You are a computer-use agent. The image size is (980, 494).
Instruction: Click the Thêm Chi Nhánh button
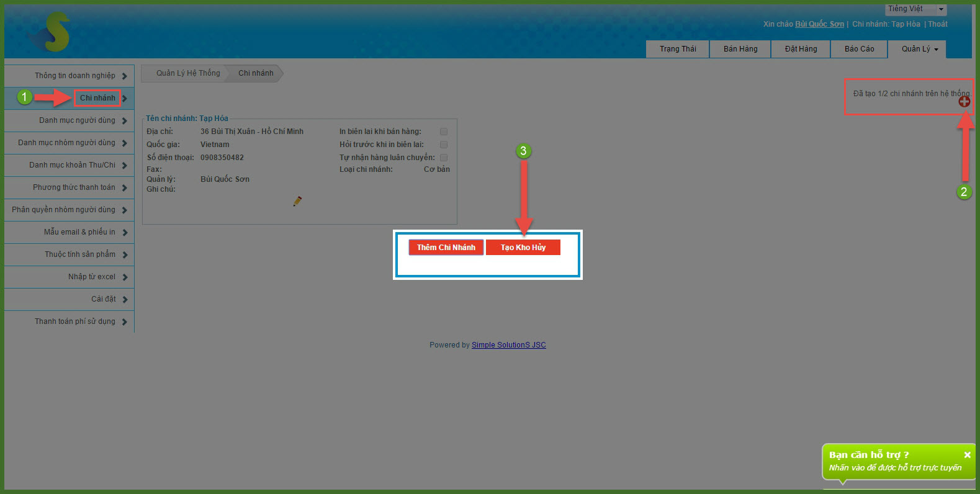tap(446, 248)
